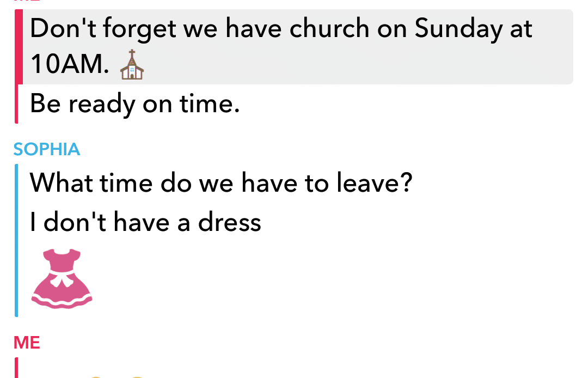Click the word "church" in the first message
588x378 pixels.
[x=329, y=28]
